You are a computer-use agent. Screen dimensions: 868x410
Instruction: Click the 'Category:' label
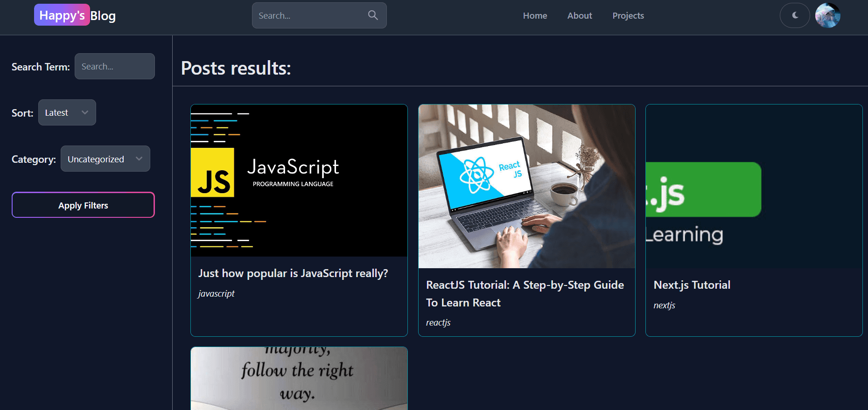(x=34, y=159)
